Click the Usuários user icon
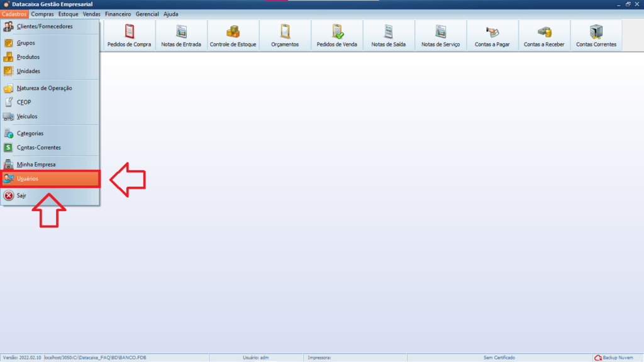The width and height of the screenshot is (644, 362). tap(8, 178)
